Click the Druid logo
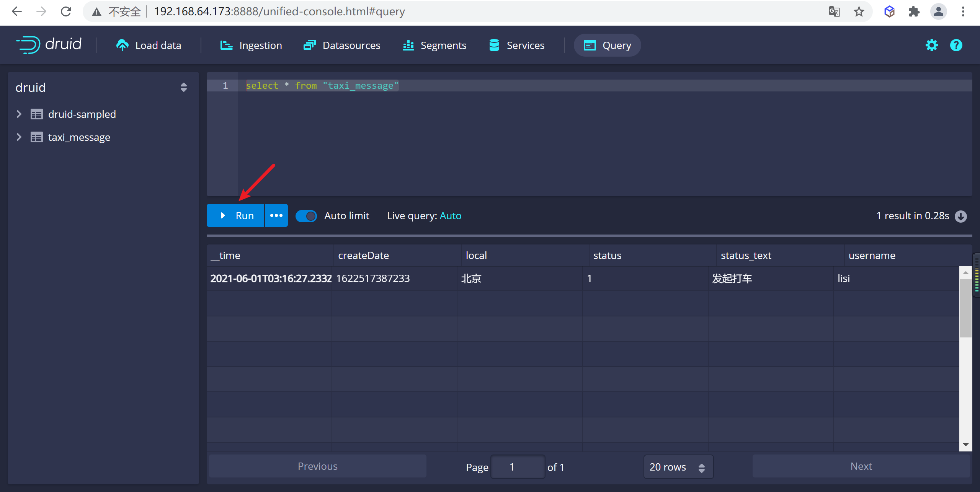The height and width of the screenshot is (492, 980). point(49,45)
